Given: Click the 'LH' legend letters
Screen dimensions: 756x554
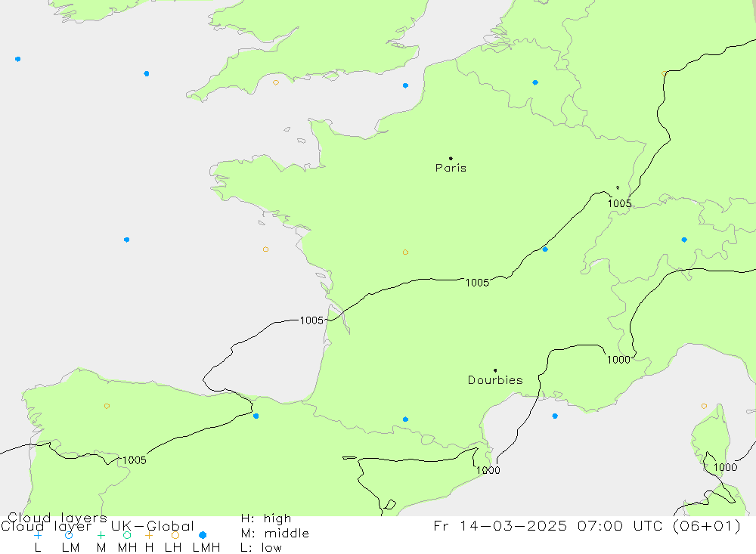Looking at the screenshot, I should point(173,548).
